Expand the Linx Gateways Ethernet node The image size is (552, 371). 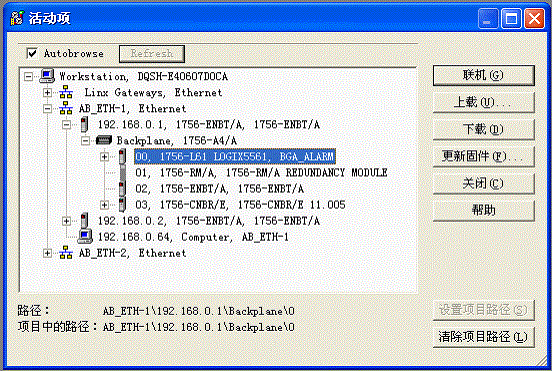click(48, 92)
